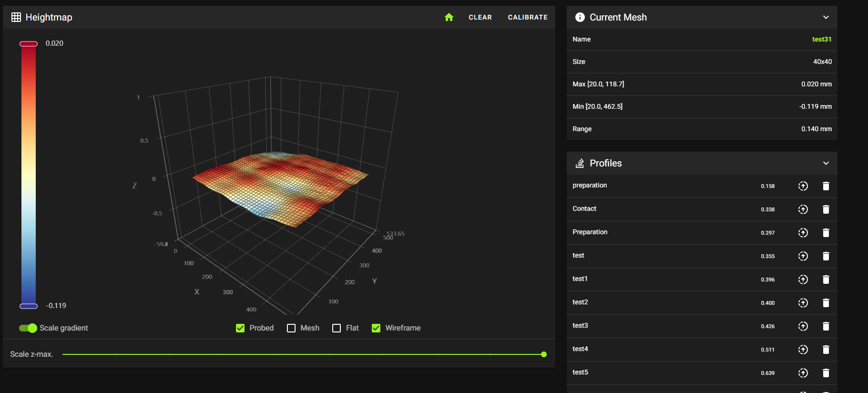
Task: Delete the preparation profile
Action: pyautogui.click(x=826, y=186)
